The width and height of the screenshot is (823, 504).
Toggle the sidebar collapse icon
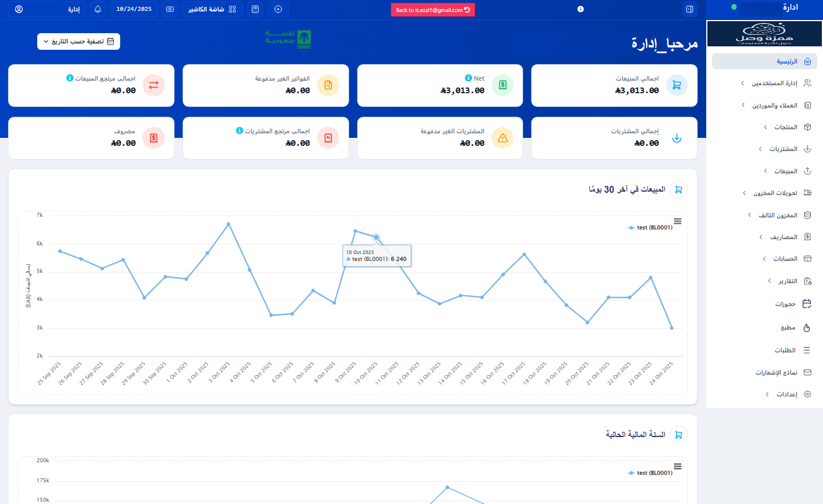click(690, 9)
